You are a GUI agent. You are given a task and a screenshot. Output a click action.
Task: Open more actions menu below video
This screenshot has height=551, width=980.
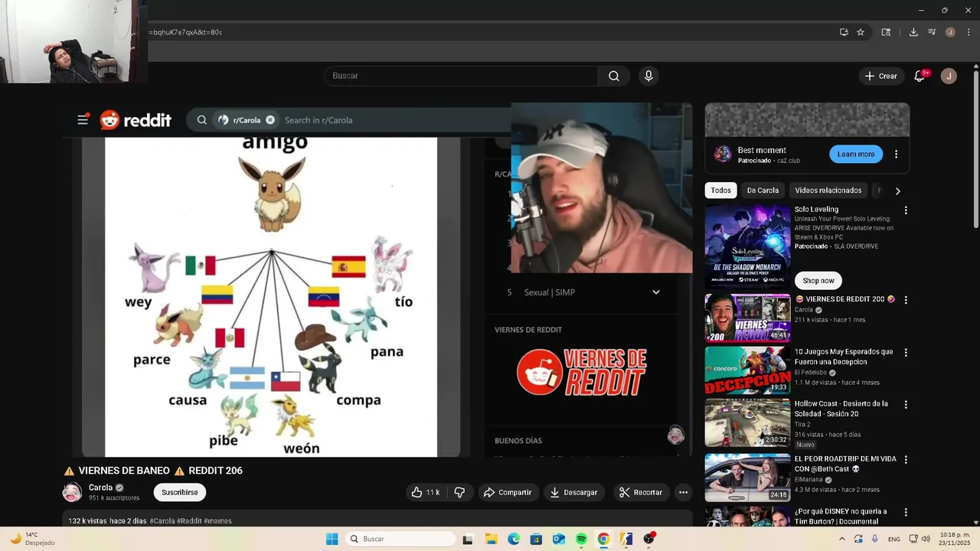[683, 492]
